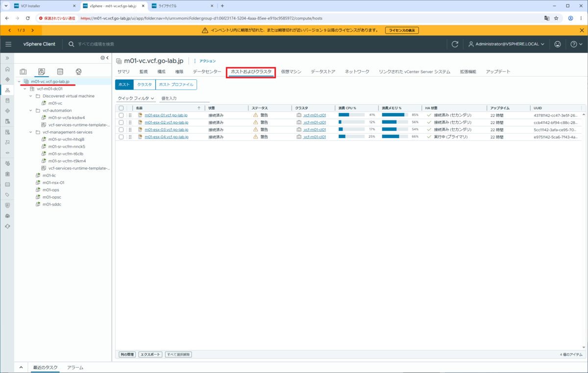The width and height of the screenshot is (588, 373).
Task: Expand the recent tasks bottom panel chevron
Action: pos(21,367)
